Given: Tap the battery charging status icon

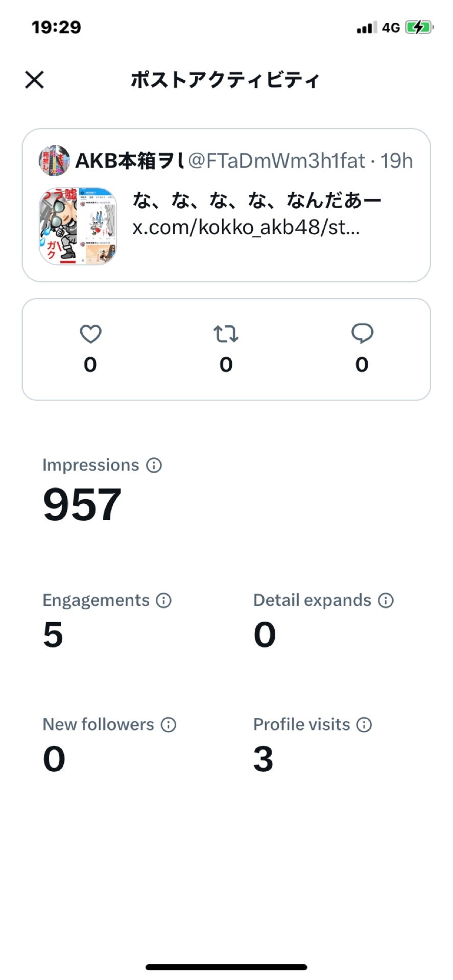Looking at the screenshot, I should click(419, 27).
